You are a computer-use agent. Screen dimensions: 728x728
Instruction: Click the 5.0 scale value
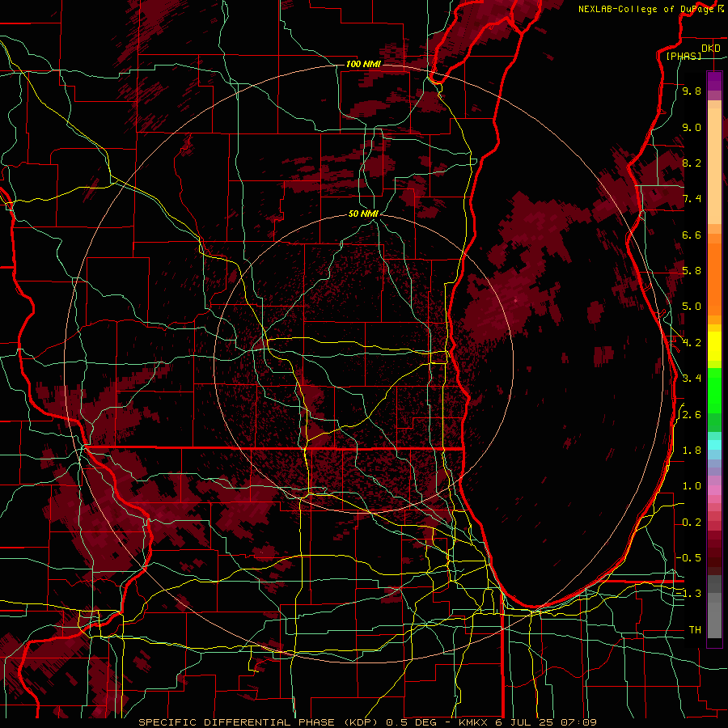pyautogui.click(x=692, y=307)
